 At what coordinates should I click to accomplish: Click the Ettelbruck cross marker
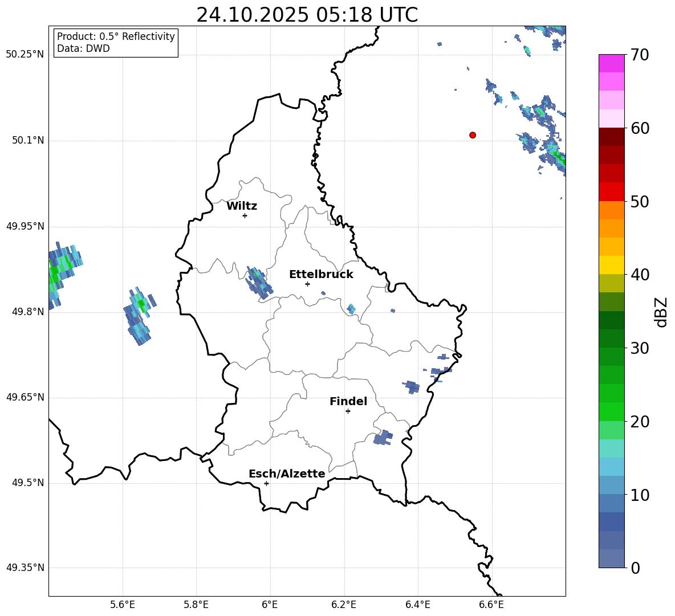click(307, 284)
